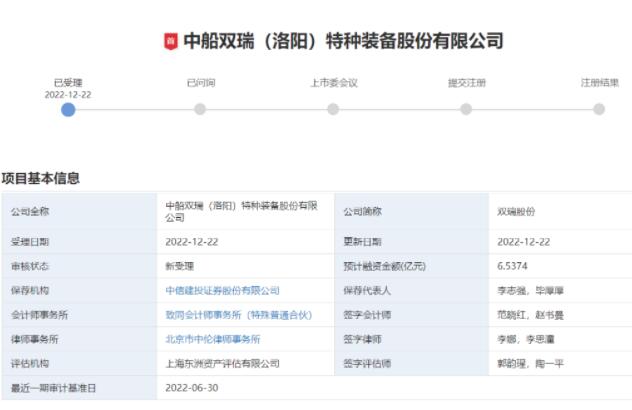This screenshot has width=632, height=410.
Task: Click the 保荐代表人 label cell
Action: click(412, 290)
